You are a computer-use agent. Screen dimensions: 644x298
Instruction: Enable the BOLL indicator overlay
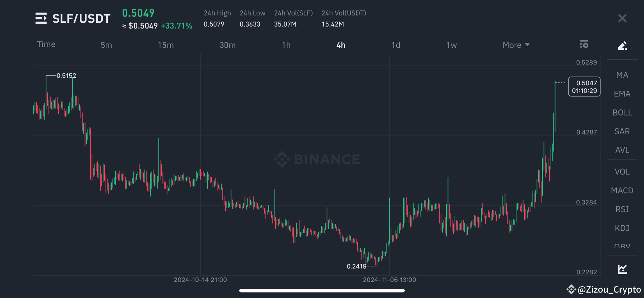coord(622,112)
